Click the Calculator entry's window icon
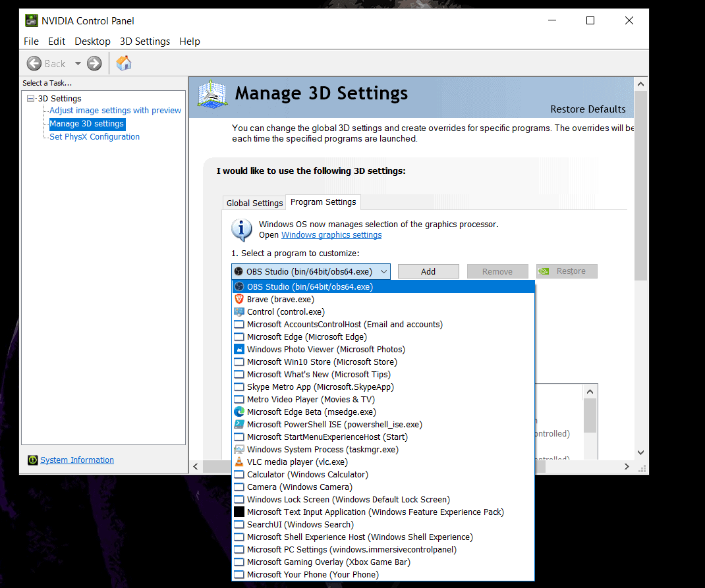This screenshot has height=588, width=705. tap(239, 474)
